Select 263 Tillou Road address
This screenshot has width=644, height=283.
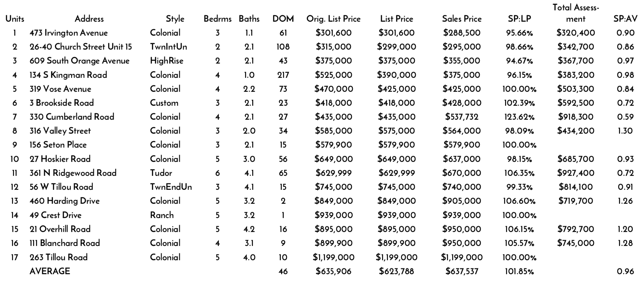[58, 257]
